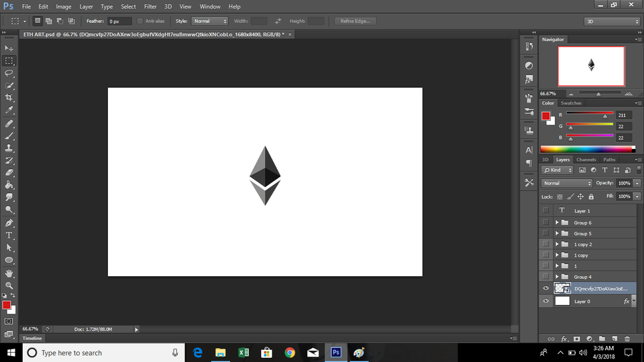This screenshot has width=644, height=362.
Task: Select the Rectangular Marquee tool
Action: [x=9, y=60]
